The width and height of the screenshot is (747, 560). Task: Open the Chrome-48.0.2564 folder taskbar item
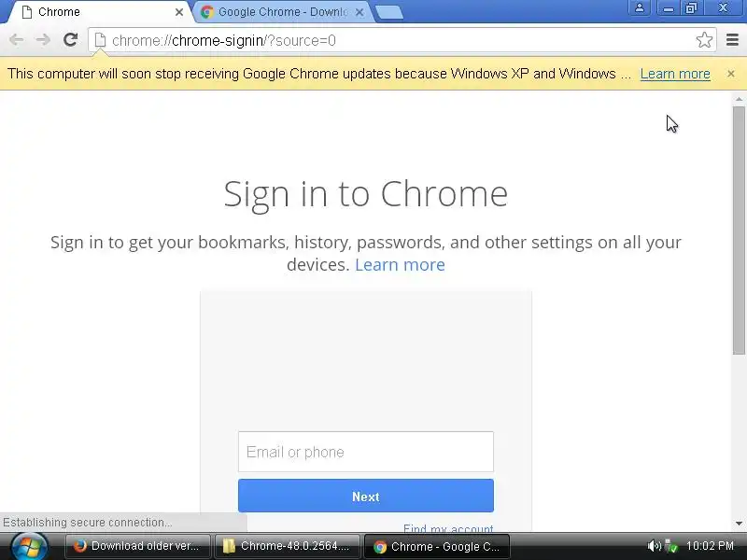[x=287, y=546]
